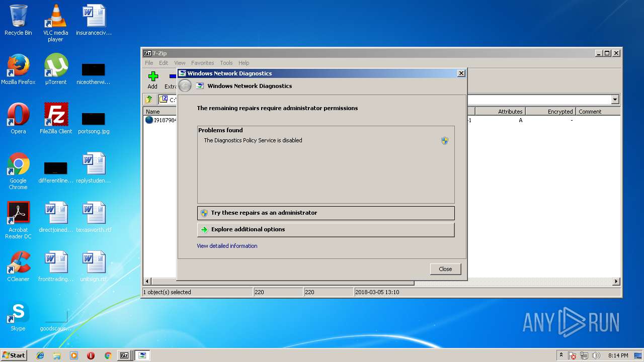Open the Recycle Bin desktop icon
644x362 pixels.
click(x=18, y=20)
